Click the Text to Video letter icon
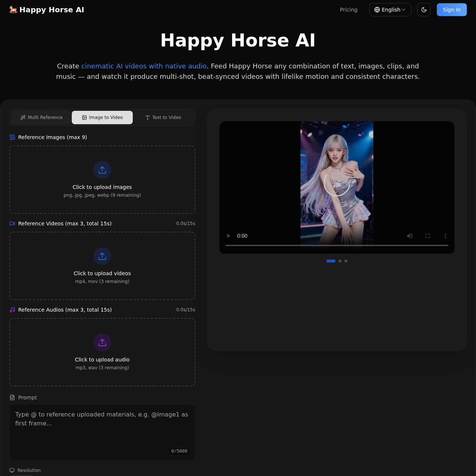Screen dimensions: 476x476 click(147, 118)
